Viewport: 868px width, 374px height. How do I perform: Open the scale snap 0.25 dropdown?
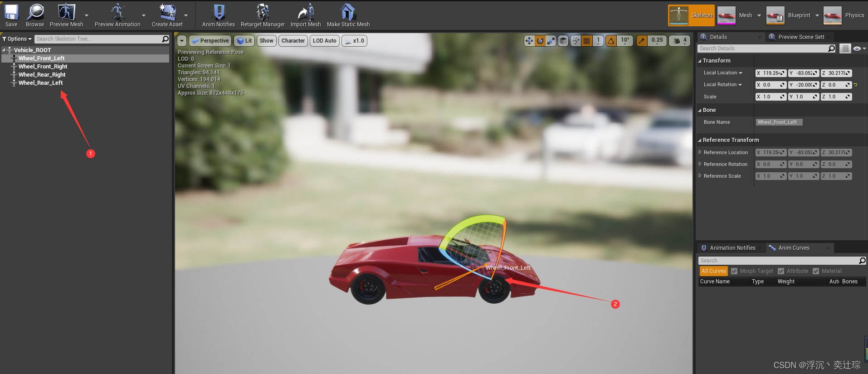(657, 41)
